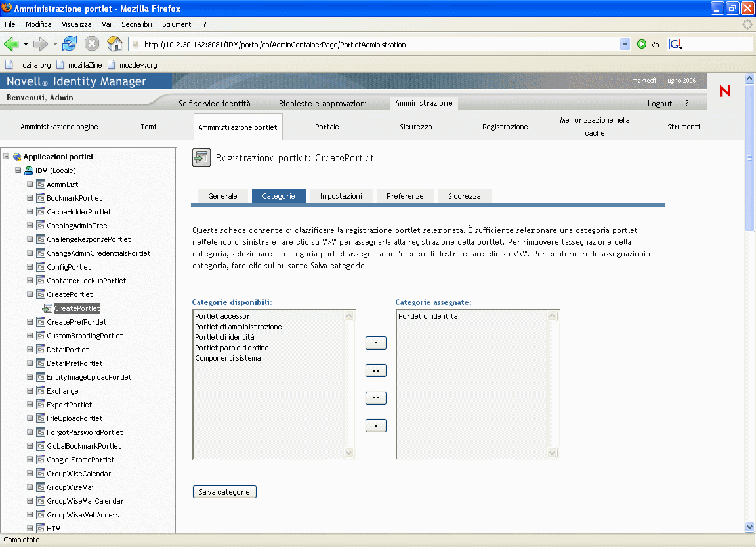Screen dimensions: 756x547
Task: Click the Reload page icon
Action: coord(70,43)
